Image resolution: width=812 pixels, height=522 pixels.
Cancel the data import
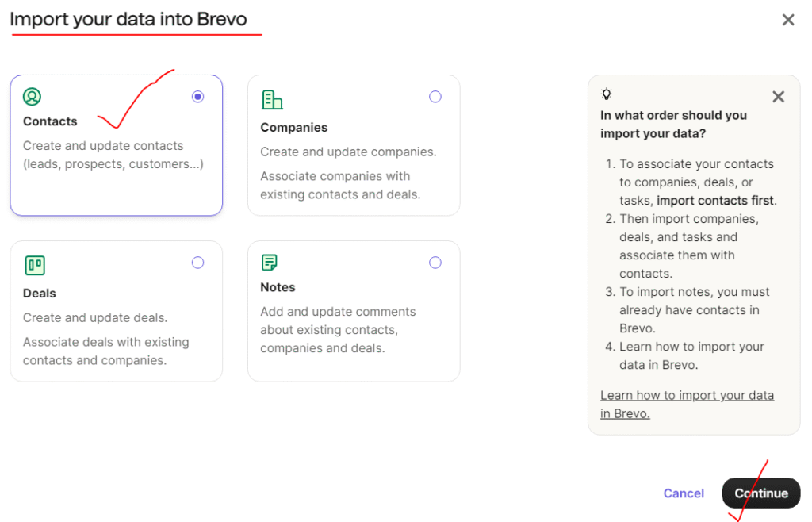(684, 493)
